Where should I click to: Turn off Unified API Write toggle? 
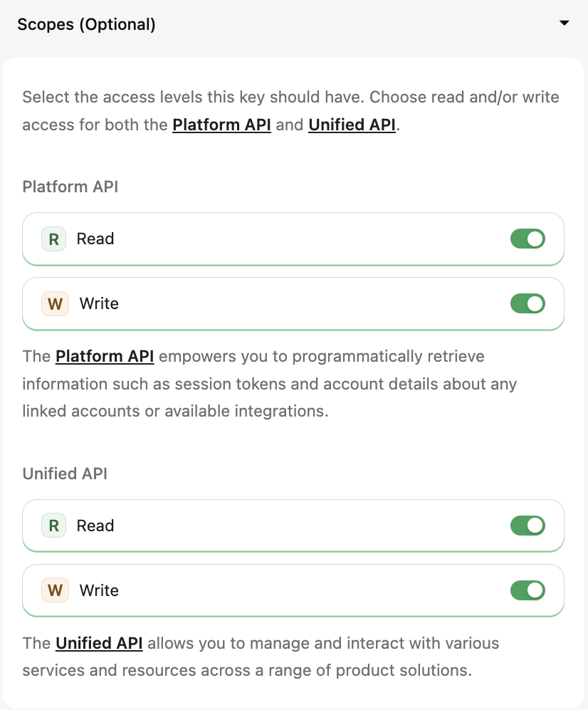coord(527,590)
